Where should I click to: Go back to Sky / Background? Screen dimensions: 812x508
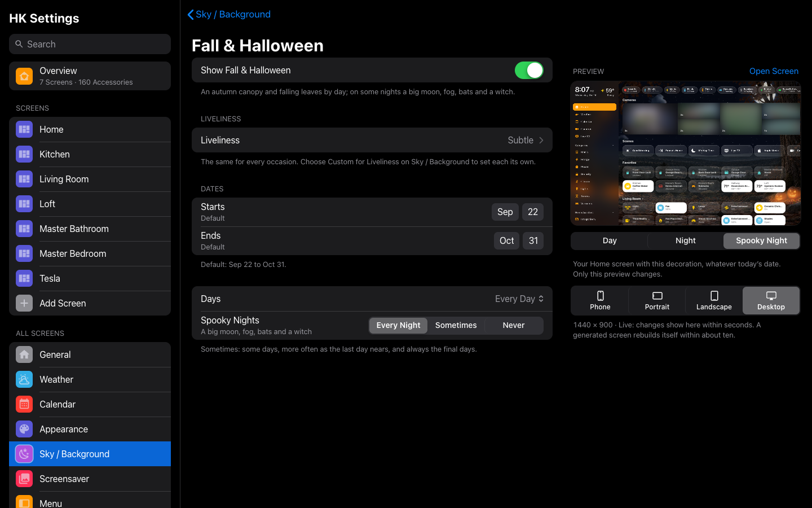229,14
